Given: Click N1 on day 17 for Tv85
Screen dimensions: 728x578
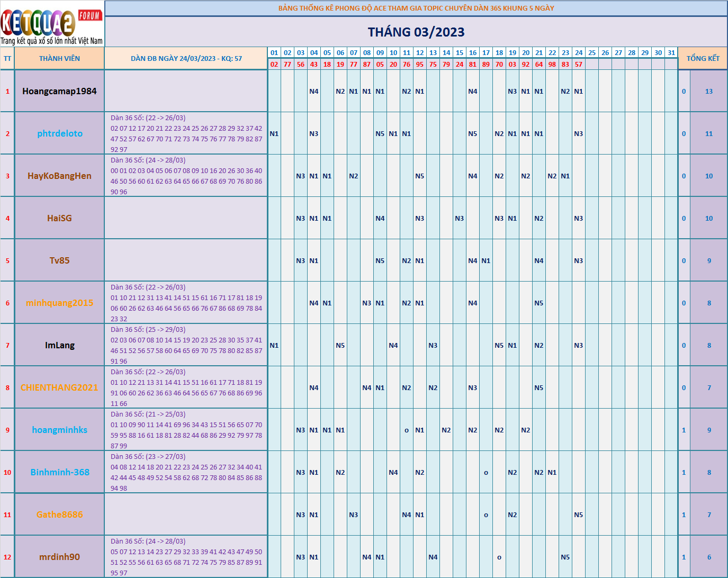Looking at the screenshot, I should tap(486, 260).
